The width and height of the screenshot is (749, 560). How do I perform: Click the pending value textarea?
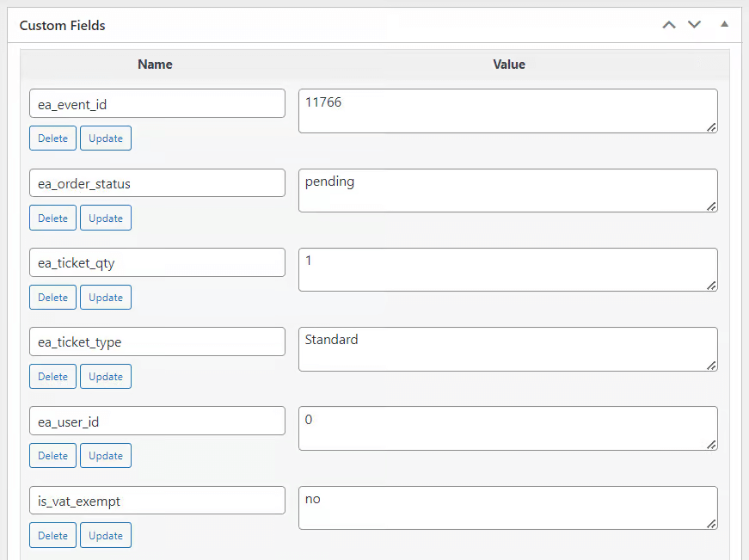click(x=507, y=190)
